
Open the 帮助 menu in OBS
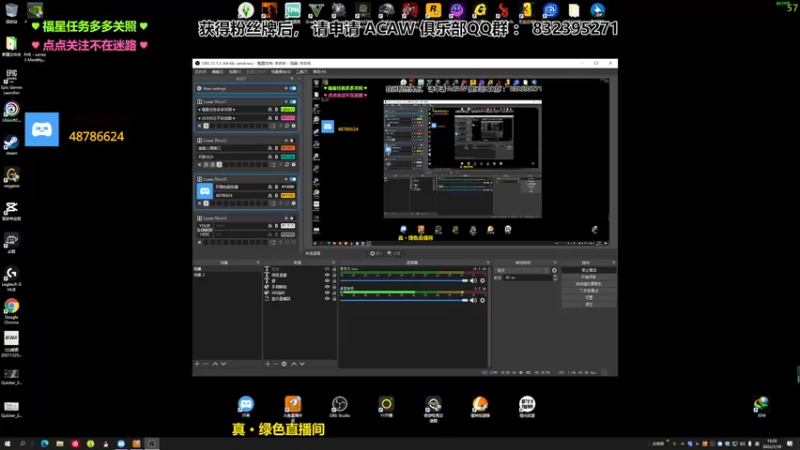(x=319, y=72)
